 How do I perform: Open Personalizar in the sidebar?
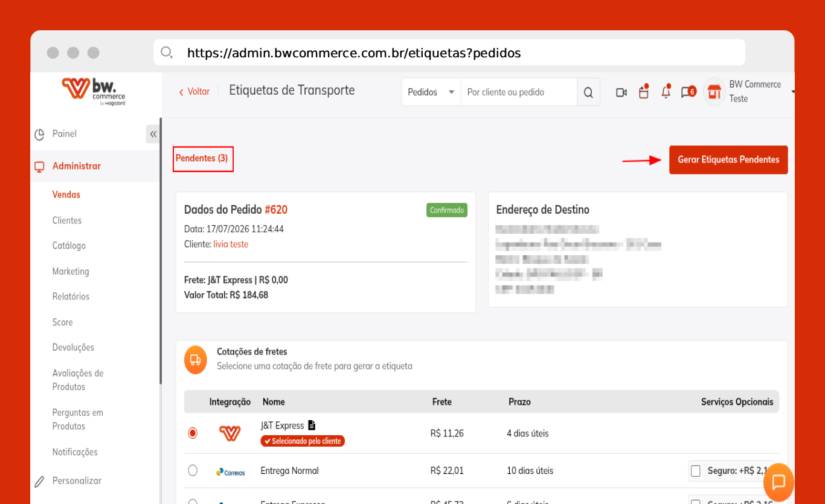pyautogui.click(x=77, y=481)
